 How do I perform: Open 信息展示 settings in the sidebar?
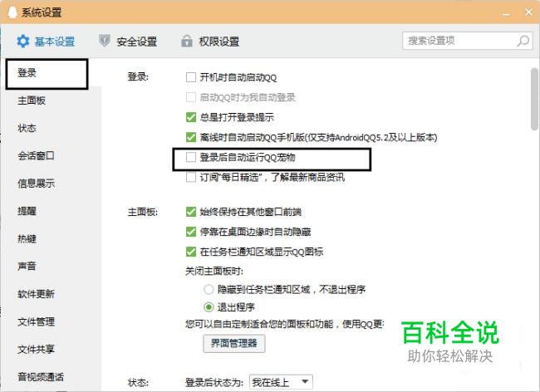click(x=37, y=183)
